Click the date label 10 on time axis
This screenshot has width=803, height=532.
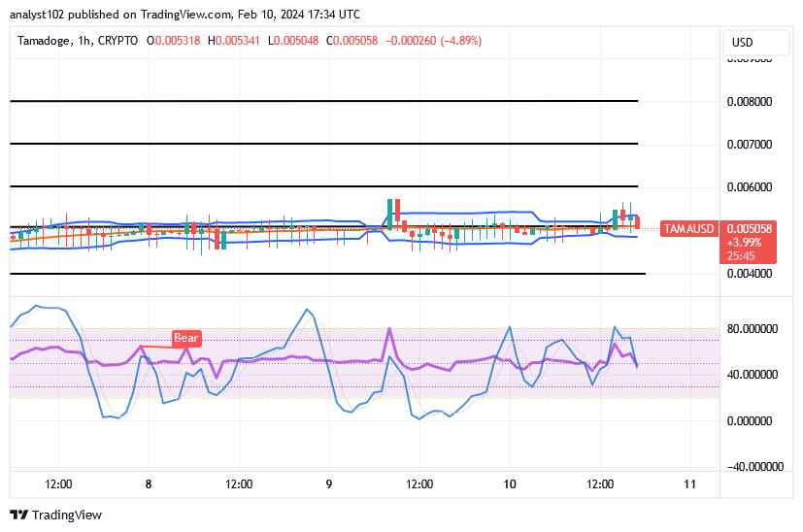click(510, 483)
